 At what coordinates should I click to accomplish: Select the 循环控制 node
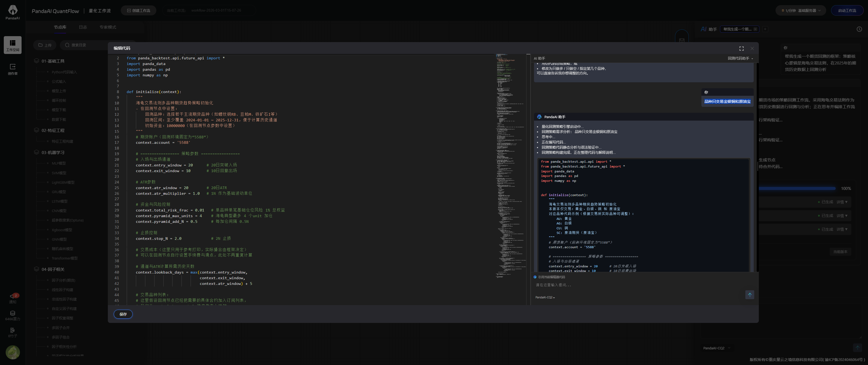click(x=59, y=100)
